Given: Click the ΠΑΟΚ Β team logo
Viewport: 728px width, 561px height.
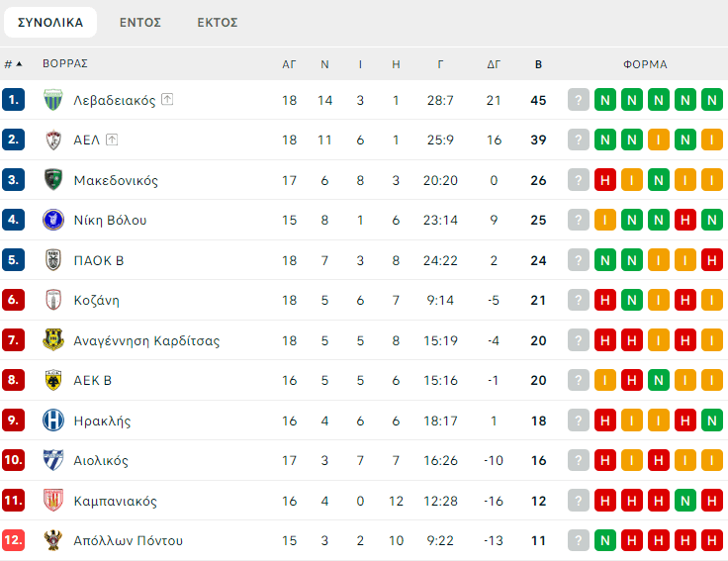Looking at the screenshot, I should pos(53,260).
